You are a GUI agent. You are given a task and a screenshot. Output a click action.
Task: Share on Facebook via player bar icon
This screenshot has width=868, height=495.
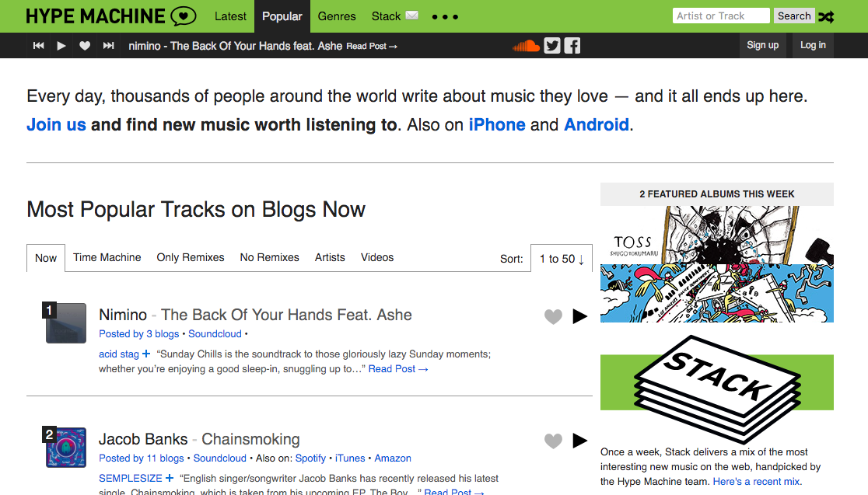(x=572, y=45)
